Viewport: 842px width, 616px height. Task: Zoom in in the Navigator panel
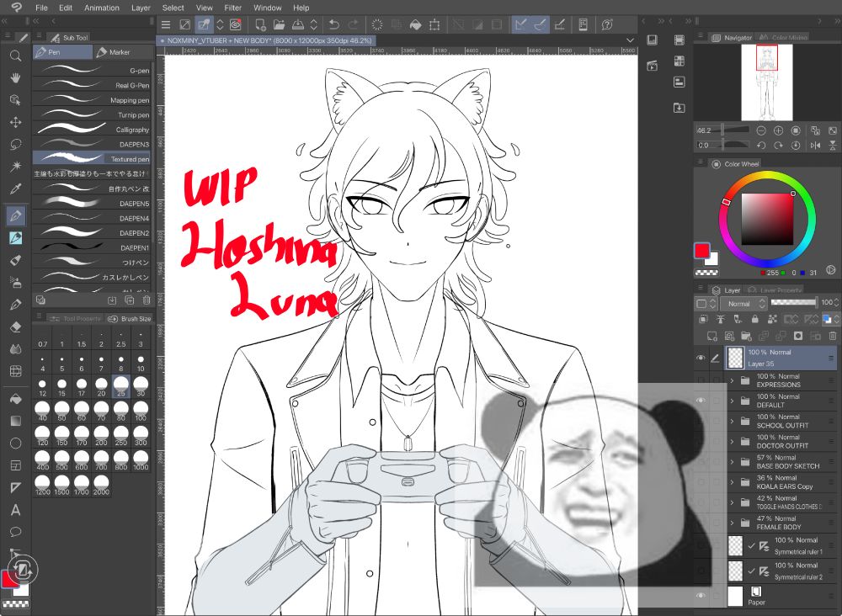[x=778, y=130]
